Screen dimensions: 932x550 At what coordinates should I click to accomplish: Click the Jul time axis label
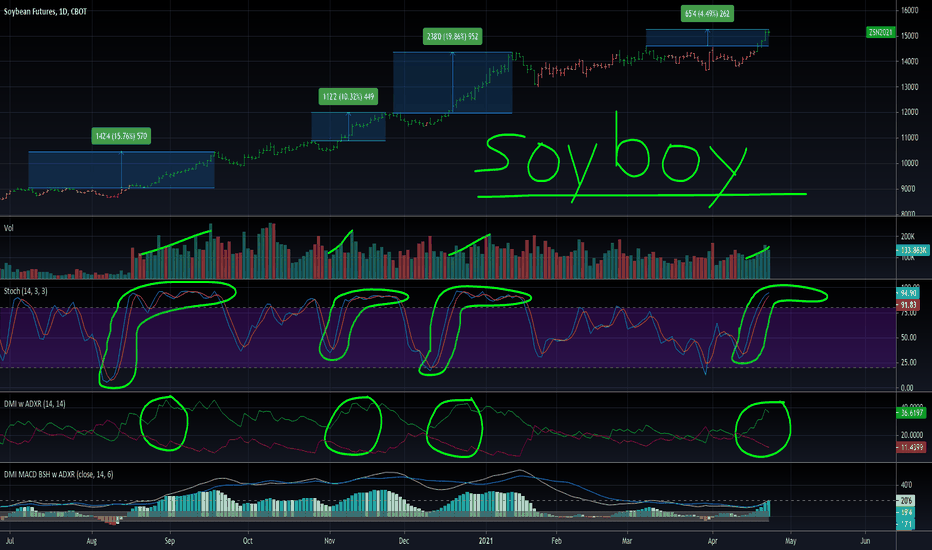click(10, 541)
